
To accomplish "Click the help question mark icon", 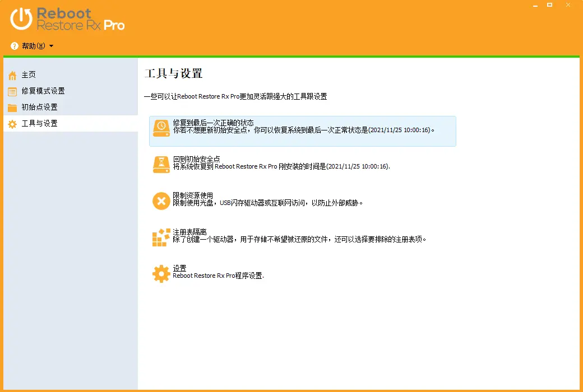I will [15, 46].
